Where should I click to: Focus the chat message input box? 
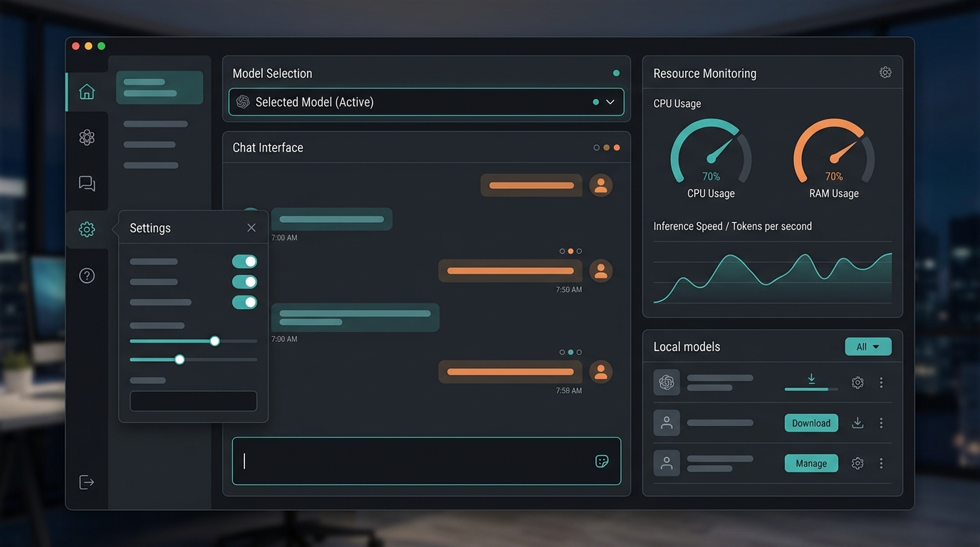tap(427, 462)
